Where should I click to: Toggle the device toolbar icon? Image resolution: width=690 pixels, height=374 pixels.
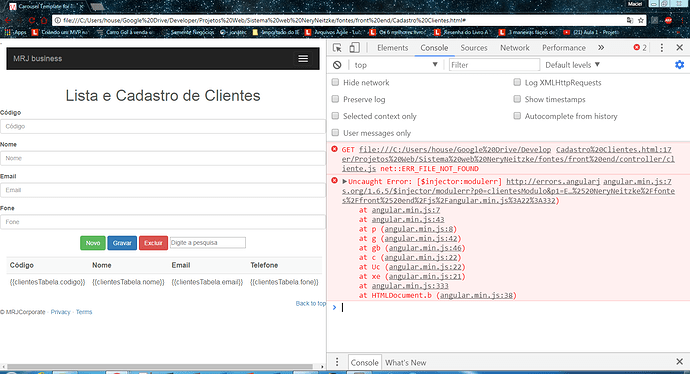click(354, 48)
